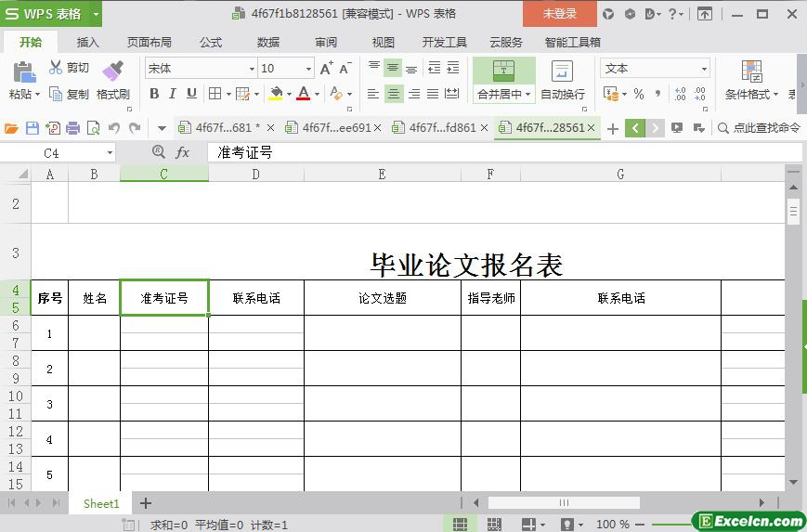The image size is (807, 532).
Task: Open the 公式 (Formulas) ribbon tab
Action: click(x=211, y=42)
